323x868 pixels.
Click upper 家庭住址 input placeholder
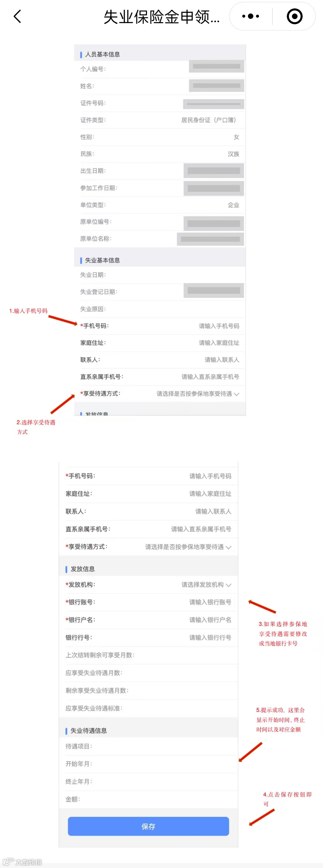(x=219, y=343)
